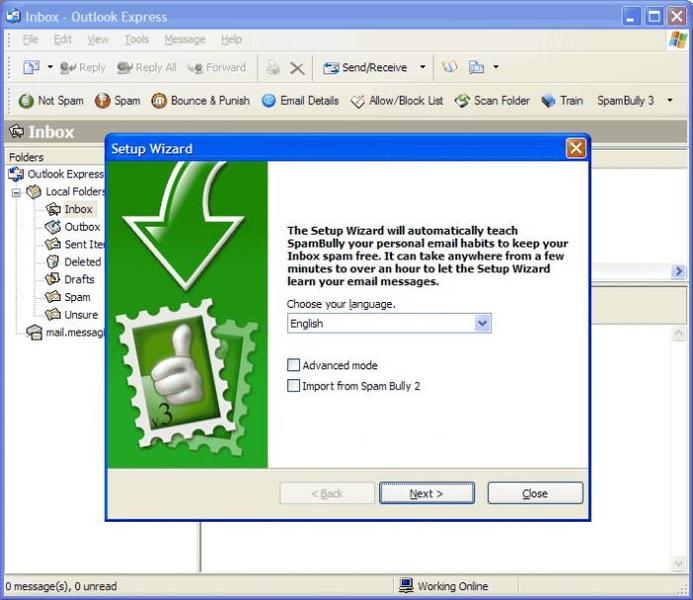Click the Bounce & Punish icon

pos(159,101)
